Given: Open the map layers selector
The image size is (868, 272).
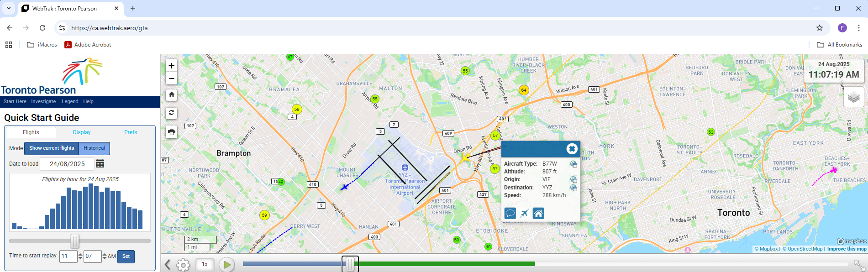Looking at the screenshot, I should coord(853,97).
